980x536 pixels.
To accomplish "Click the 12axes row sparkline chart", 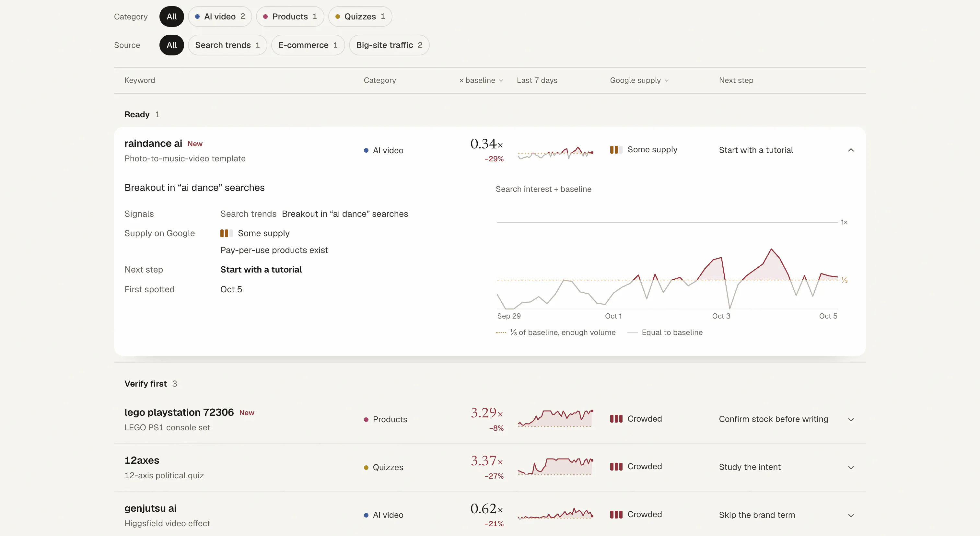I will tap(555, 466).
